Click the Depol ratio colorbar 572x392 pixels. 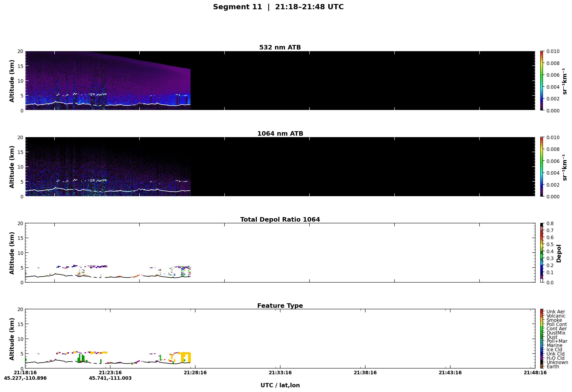[542, 253]
